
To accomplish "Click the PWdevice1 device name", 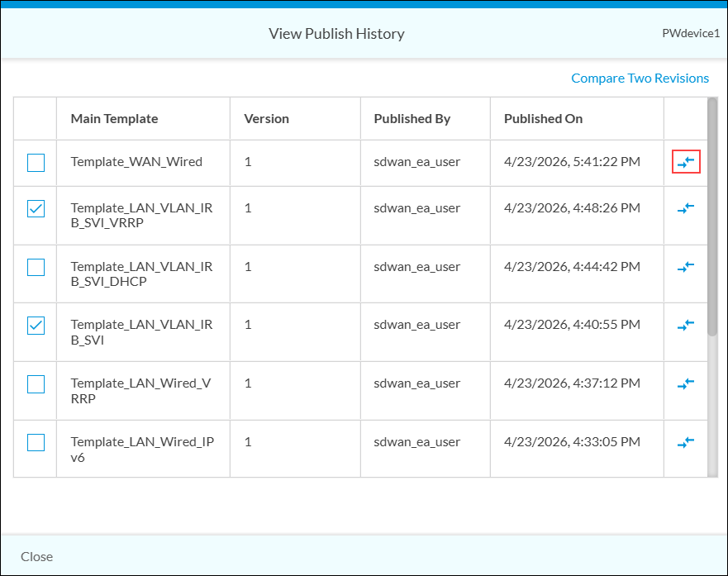I will (x=691, y=33).
